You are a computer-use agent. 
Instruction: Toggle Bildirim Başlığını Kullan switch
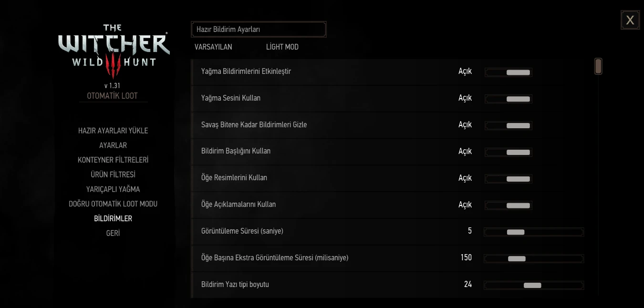(509, 153)
